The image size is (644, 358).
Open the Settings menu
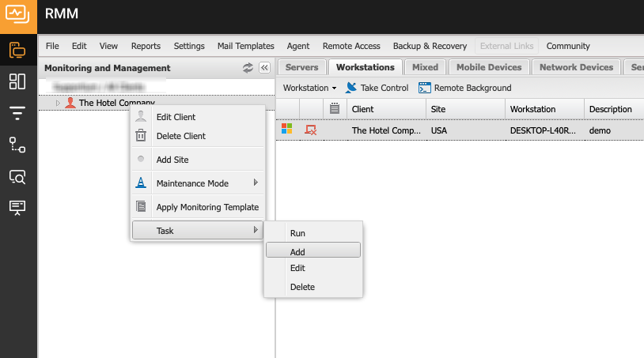[x=189, y=46]
